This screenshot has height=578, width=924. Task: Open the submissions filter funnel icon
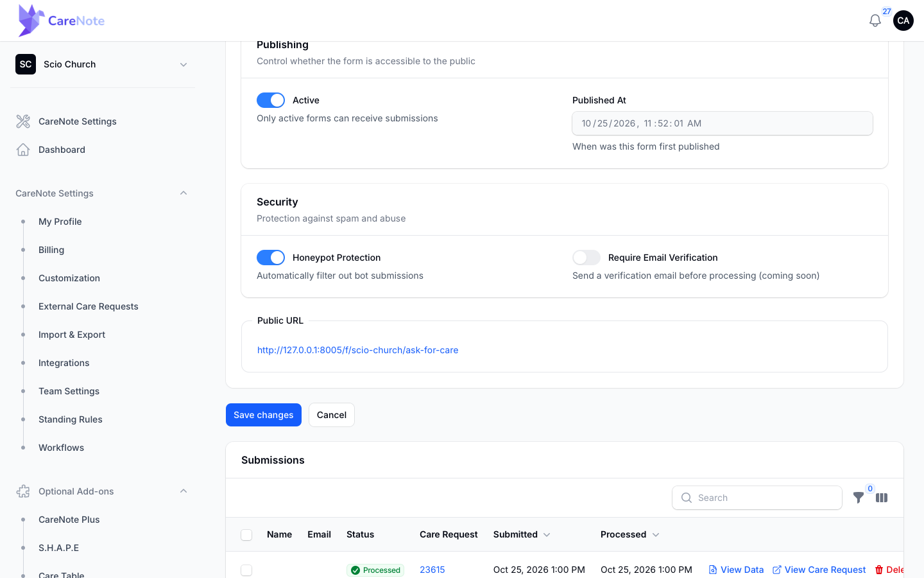click(859, 498)
